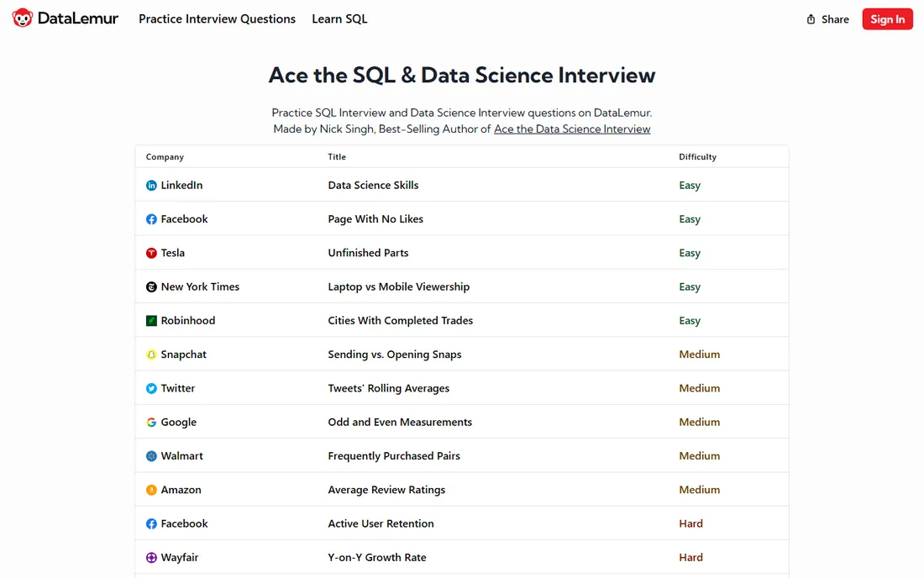Open Y-on-Y Growth Rate question
Viewport: 924px width, 578px height.
(376, 557)
